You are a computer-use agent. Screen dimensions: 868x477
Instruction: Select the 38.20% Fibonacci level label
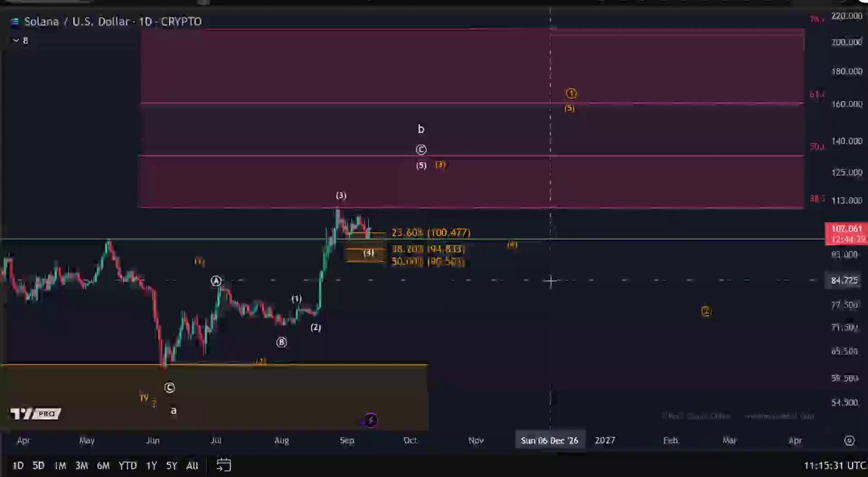click(x=427, y=249)
